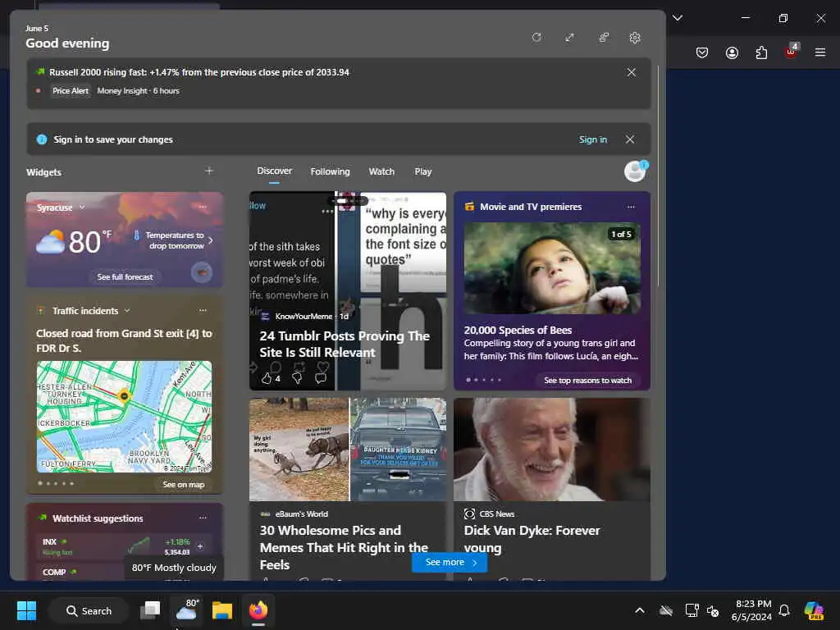The image size is (840, 630).
Task: Open temperatures to drop tomorrow arrow
Action: (211, 240)
